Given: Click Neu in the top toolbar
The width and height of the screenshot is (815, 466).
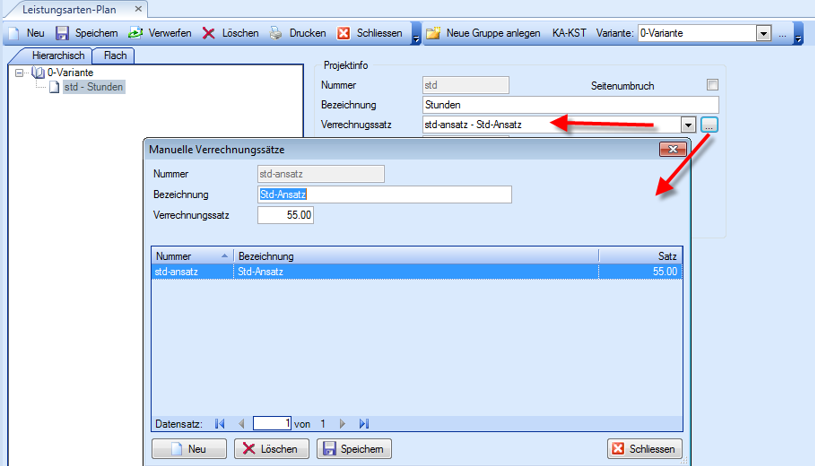Looking at the screenshot, I should (27, 33).
